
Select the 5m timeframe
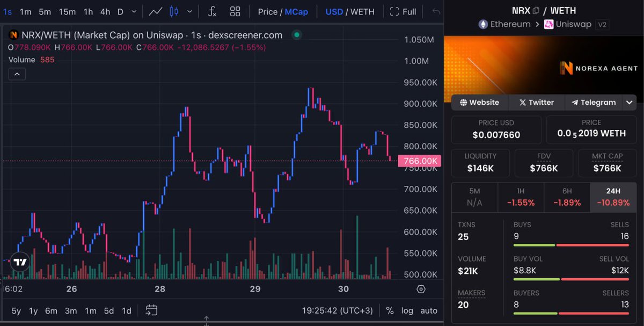[45, 11]
